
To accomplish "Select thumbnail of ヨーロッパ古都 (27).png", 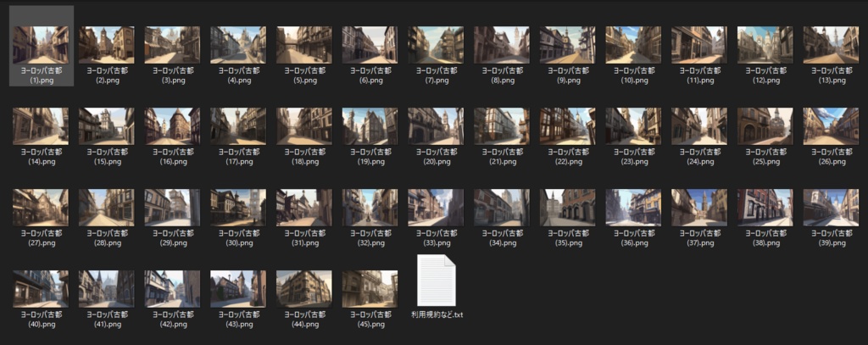I will (x=41, y=208).
